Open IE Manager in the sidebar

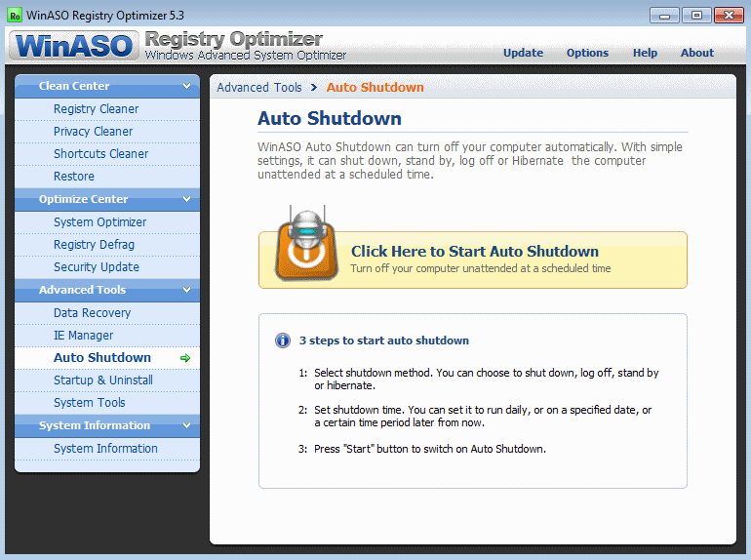[107, 336]
